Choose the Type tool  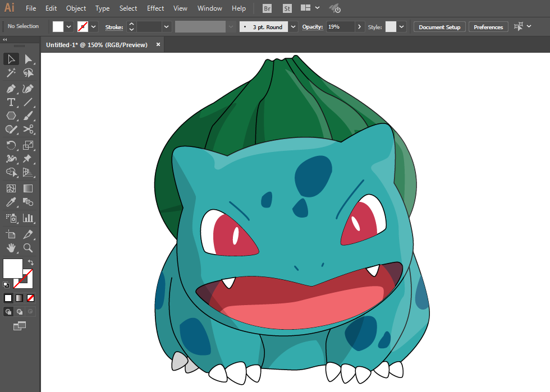[x=11, y=102]
